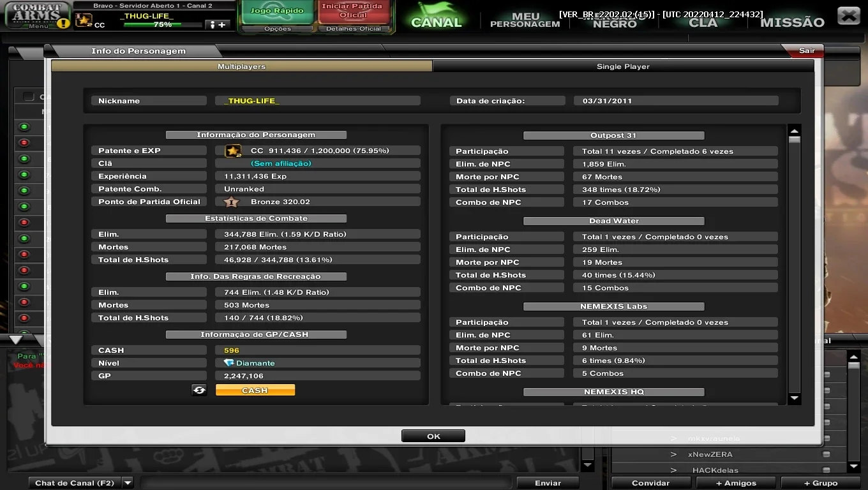This screenshot has height=490, width=868.
Task: Collapse the chat panel using its down triangle
Action: click(x=16, y=340)
